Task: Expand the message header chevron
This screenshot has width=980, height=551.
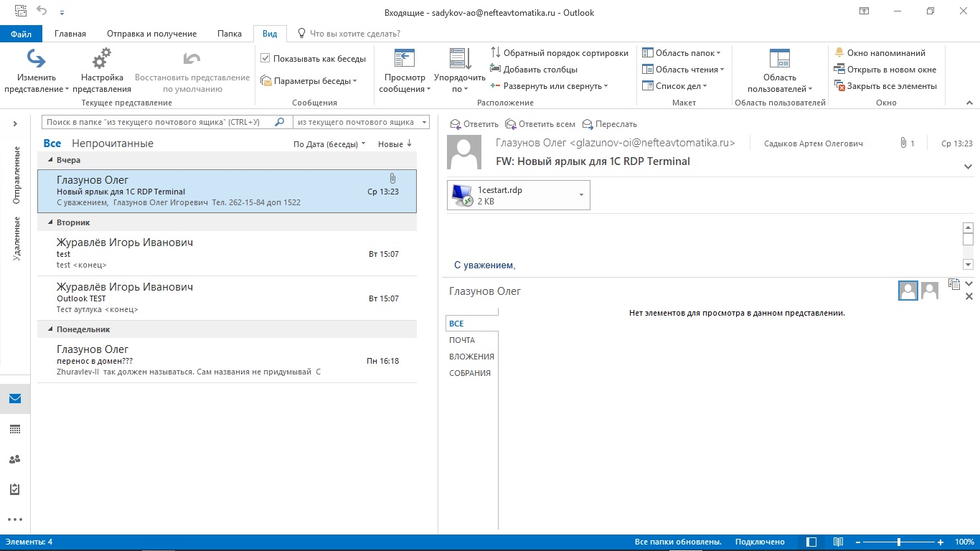Action: [969, 166]
